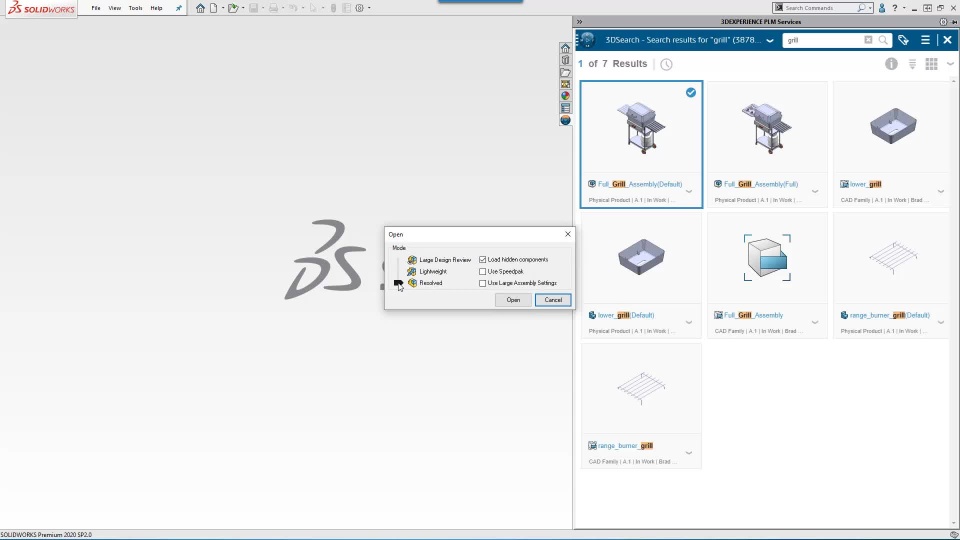Click the Open button in the dialog

click(x=513, y=300)
